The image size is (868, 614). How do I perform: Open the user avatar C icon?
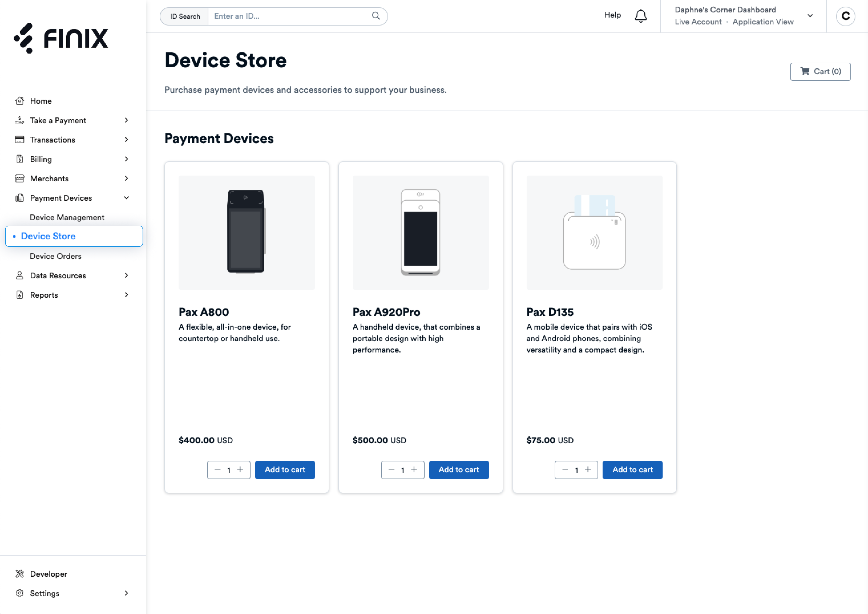pyautogui.click(x=845, y=16)
